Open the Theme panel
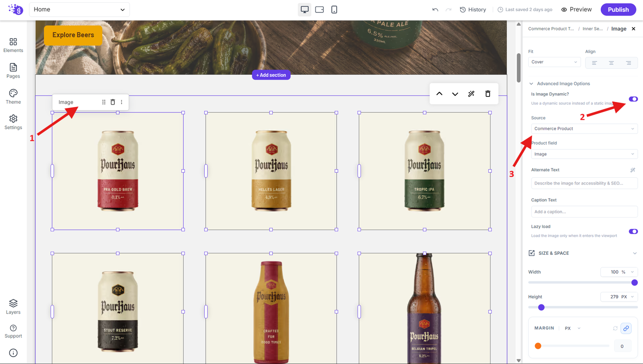Image resolution: width=643 pixels, height=364 pixels. click(13, 96)
